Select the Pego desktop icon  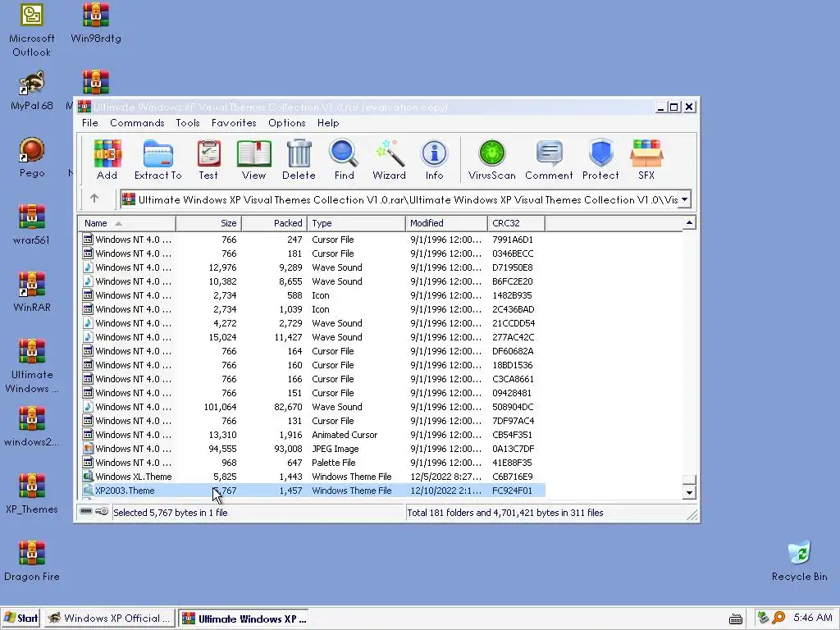point(32,158)
